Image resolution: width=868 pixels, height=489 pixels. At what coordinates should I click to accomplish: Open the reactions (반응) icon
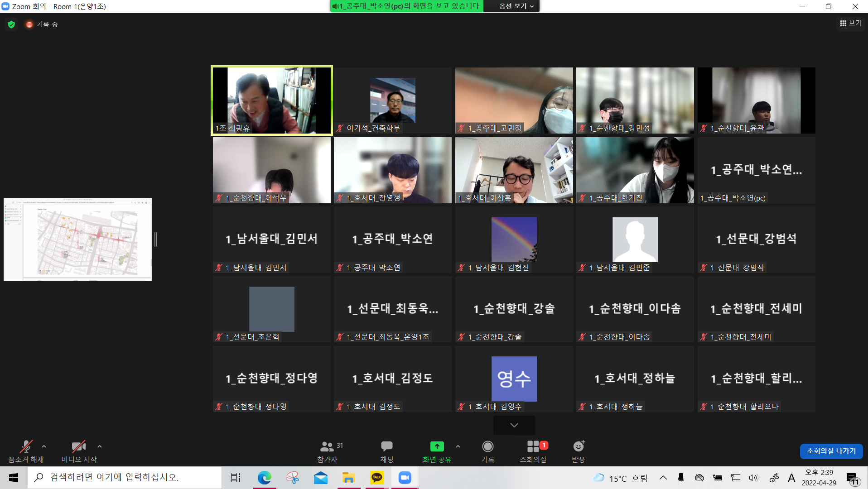578,446
